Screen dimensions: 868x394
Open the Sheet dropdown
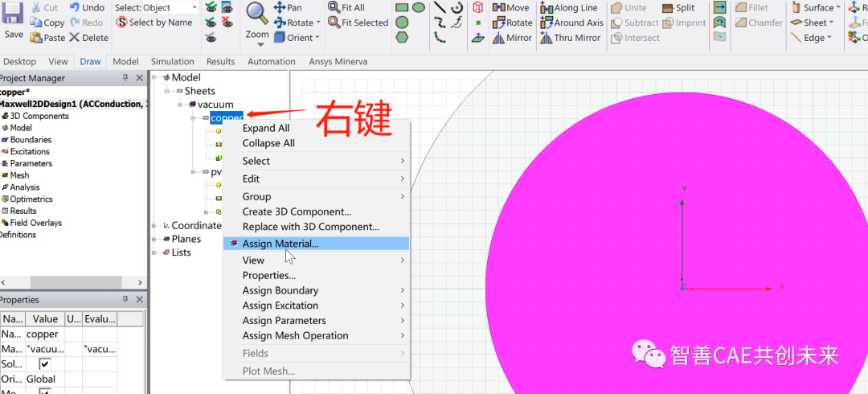click(831, 23)
